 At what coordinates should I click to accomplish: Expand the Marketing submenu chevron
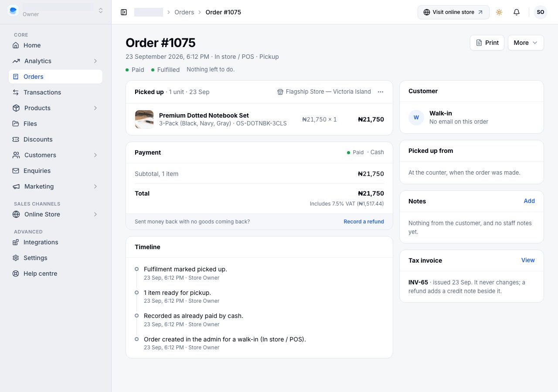point(95,186)
